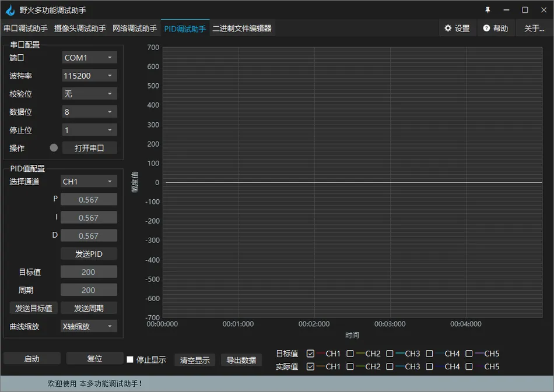
Task: Click the 700 y-axis label
Action: [x=153, y=47]
